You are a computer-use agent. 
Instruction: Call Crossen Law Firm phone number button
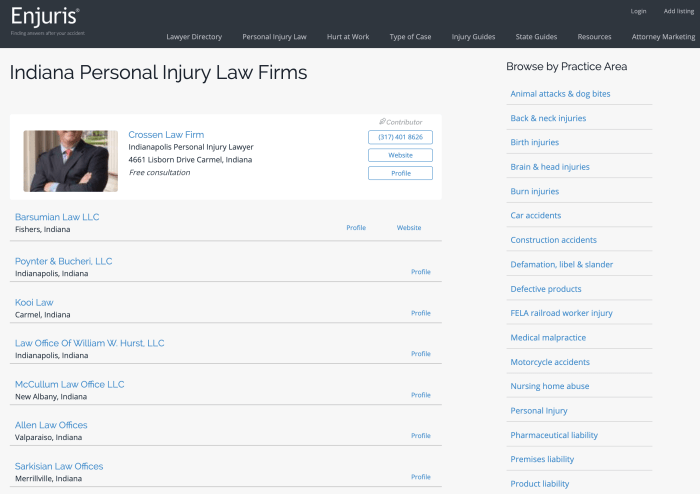[400, 137]
